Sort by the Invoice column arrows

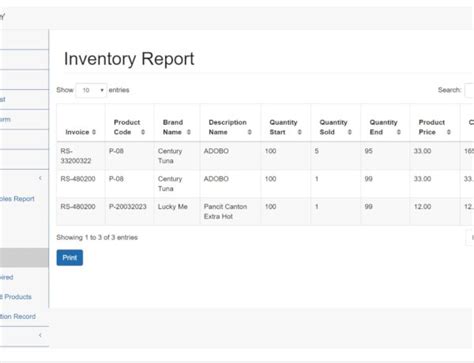[94, 132]
